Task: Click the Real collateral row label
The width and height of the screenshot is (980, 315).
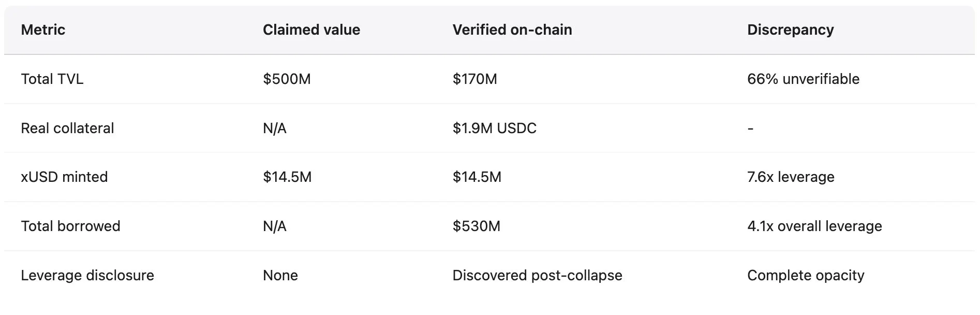Action: 67,128
